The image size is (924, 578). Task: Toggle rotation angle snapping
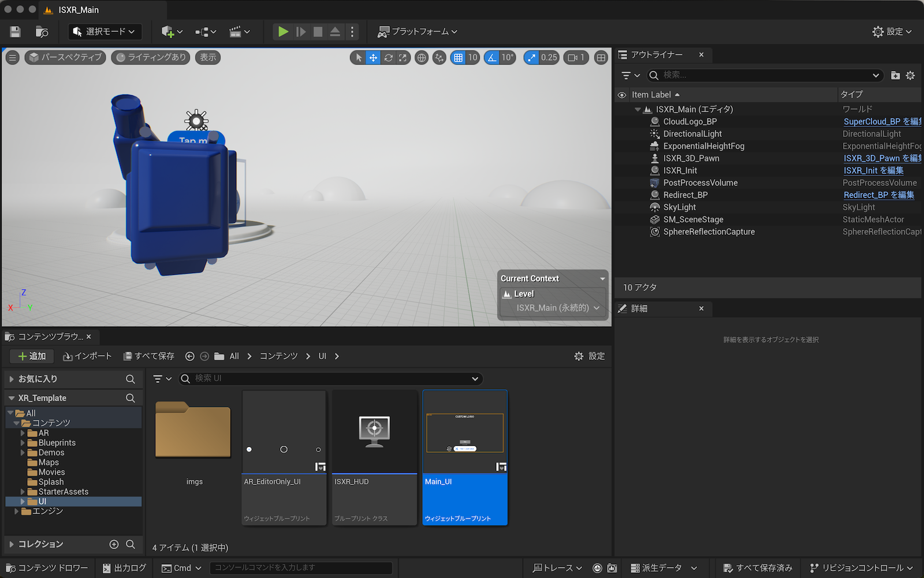click(x=492, y=58)
